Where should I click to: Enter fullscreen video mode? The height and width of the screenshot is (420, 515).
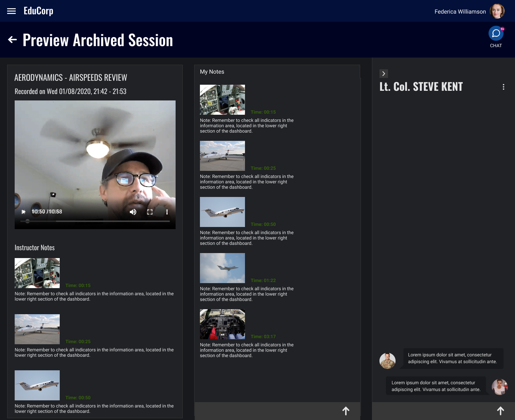pos(150,212)
